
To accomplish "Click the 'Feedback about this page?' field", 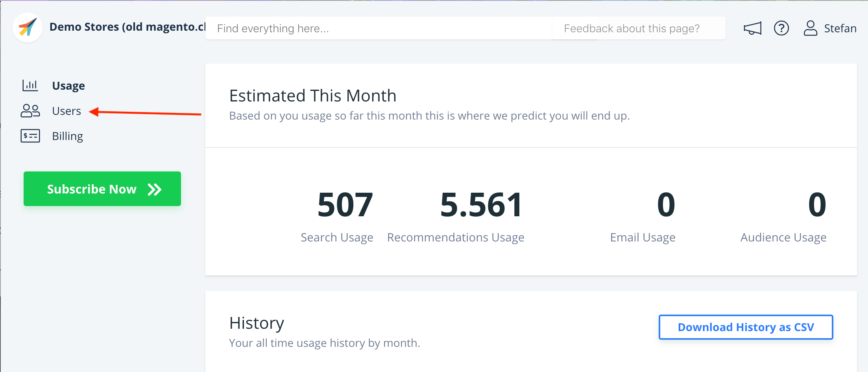I will point(639,28).
